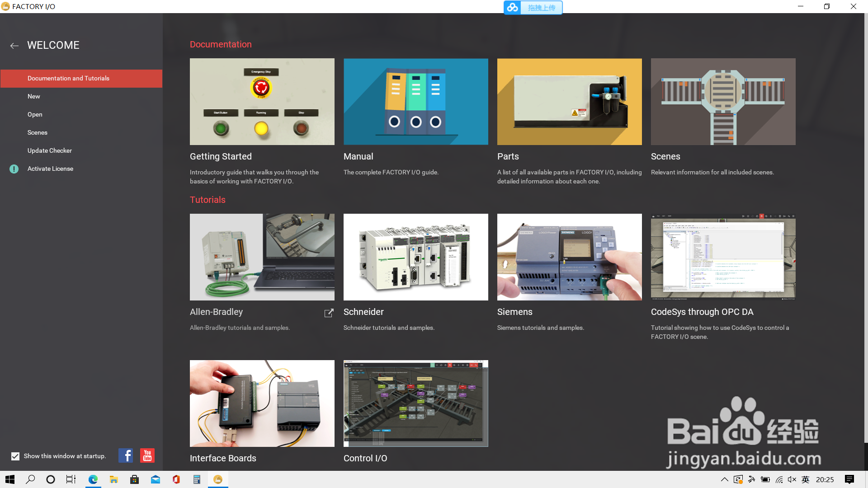The image size is (868, 488).
Task: Open Task View in the taskbar
Action: click(x=71, y=479)
